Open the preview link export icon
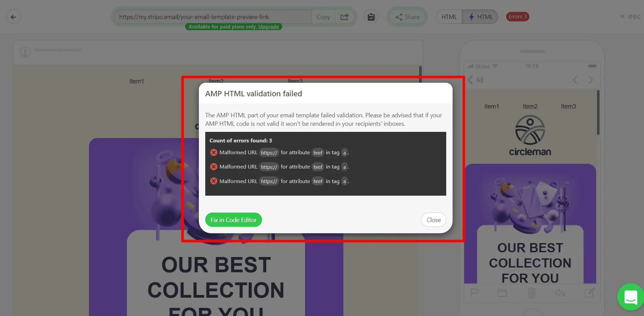 pos(344,17)
